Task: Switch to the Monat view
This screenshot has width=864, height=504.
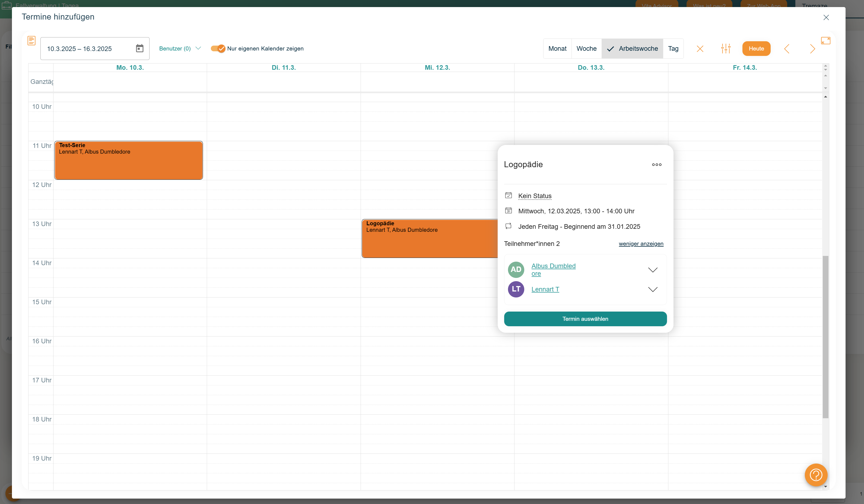Action: tap(557, 48)
